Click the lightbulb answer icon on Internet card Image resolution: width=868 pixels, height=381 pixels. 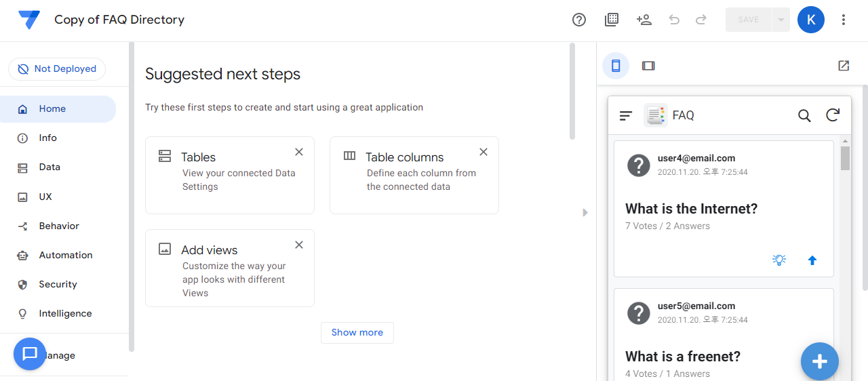(x=779, y=260)
